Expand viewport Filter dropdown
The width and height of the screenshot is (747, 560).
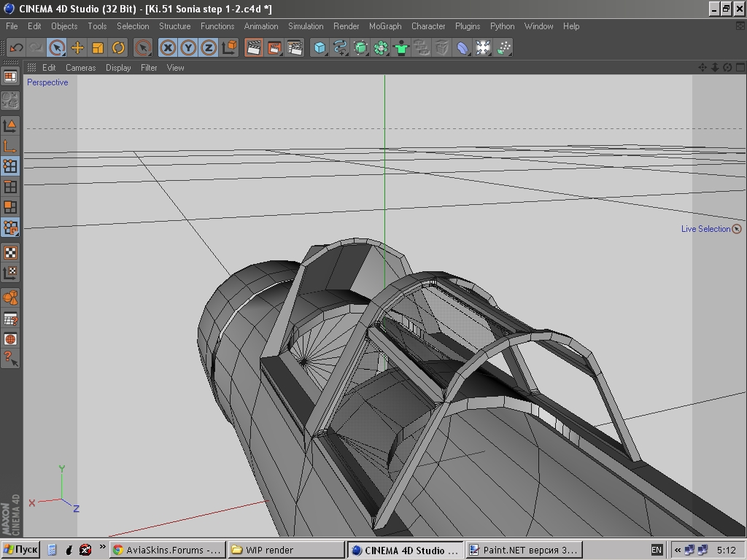pos(149,68)
